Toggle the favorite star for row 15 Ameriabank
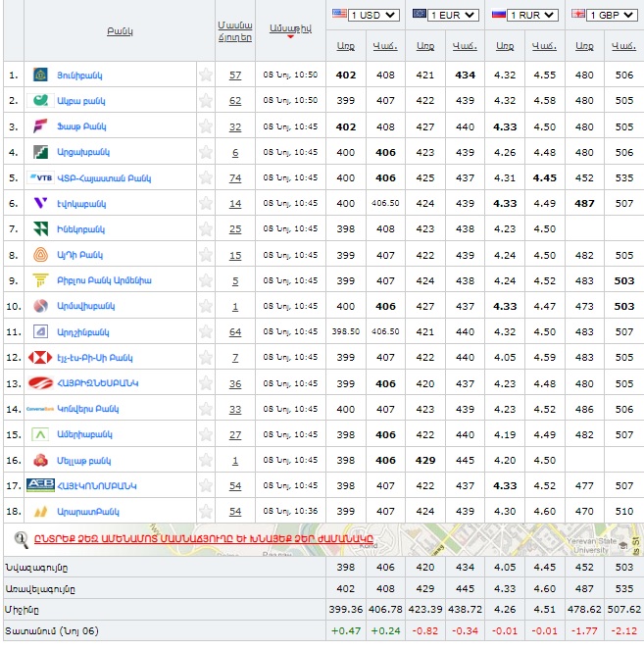Screen dimensions: 644x650 [206, 434]
